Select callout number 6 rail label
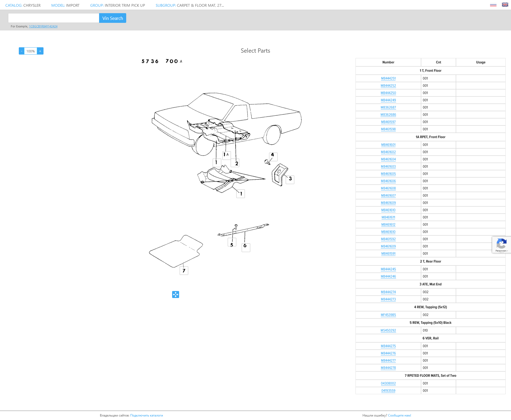 click(245, 247)
